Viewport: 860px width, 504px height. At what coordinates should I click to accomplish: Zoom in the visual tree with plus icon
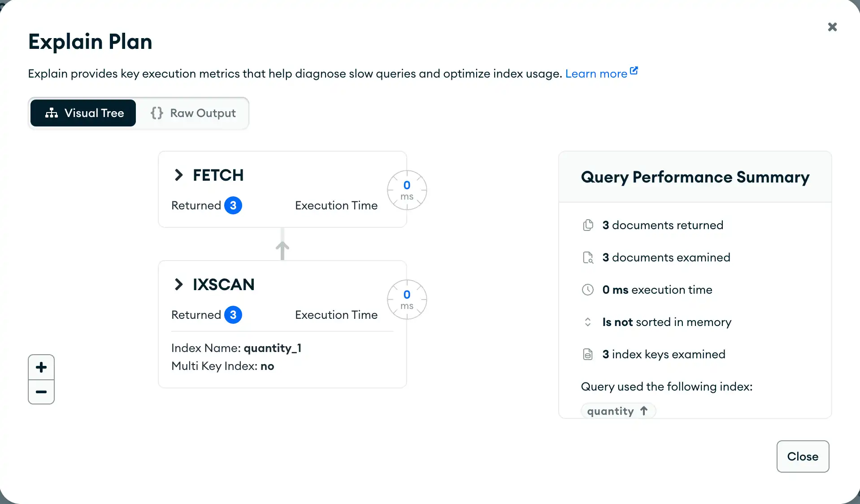(x=41, y=367)
